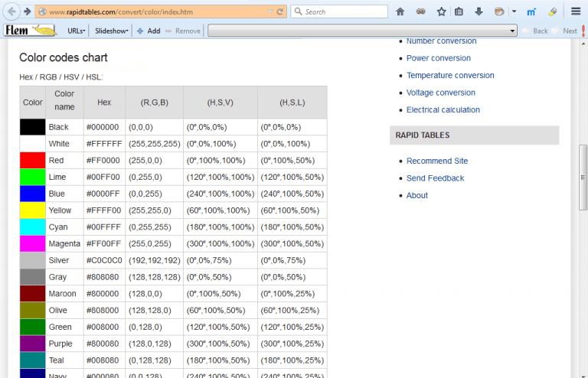Image resolution: width=588 pixels, height=378 pixels.
Task: Click Add in the Flem toolbar
Action: click(x=149, y=31)
